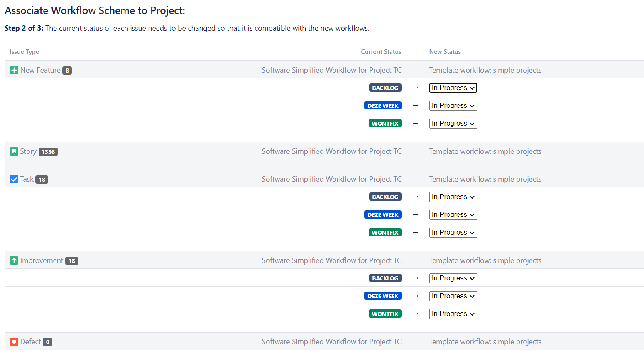Image resolution: width=644 pixels, height=355 pixels.
Task: Click the DEZE WEEK lozenge under New Feature
Action: 383,106
